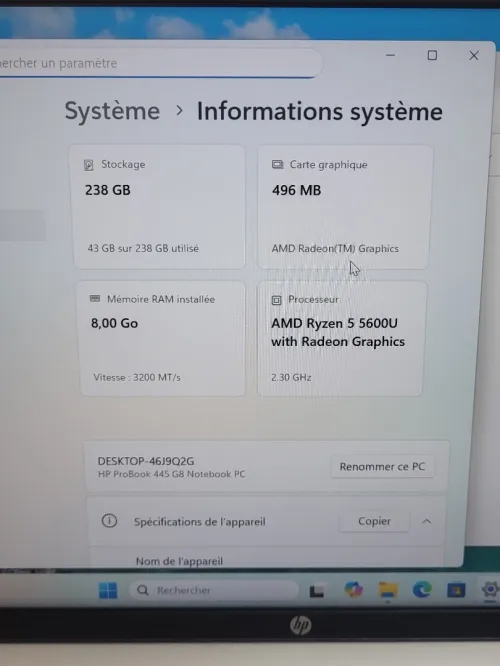
Task: Click the Stockage storage icon
Action: (x=88, y=165)
